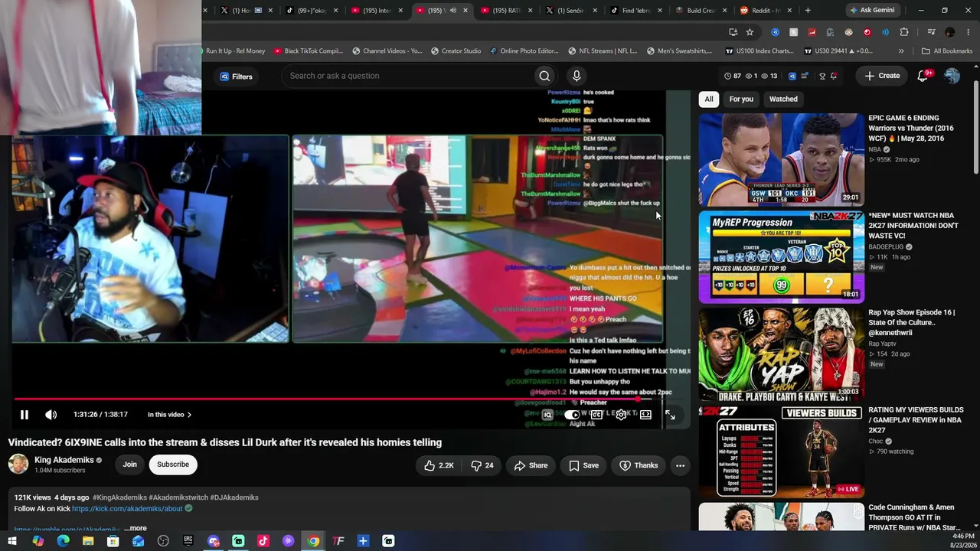980x551 pixels.
Task: Select the All filter chip
Action: pos(709,99)
